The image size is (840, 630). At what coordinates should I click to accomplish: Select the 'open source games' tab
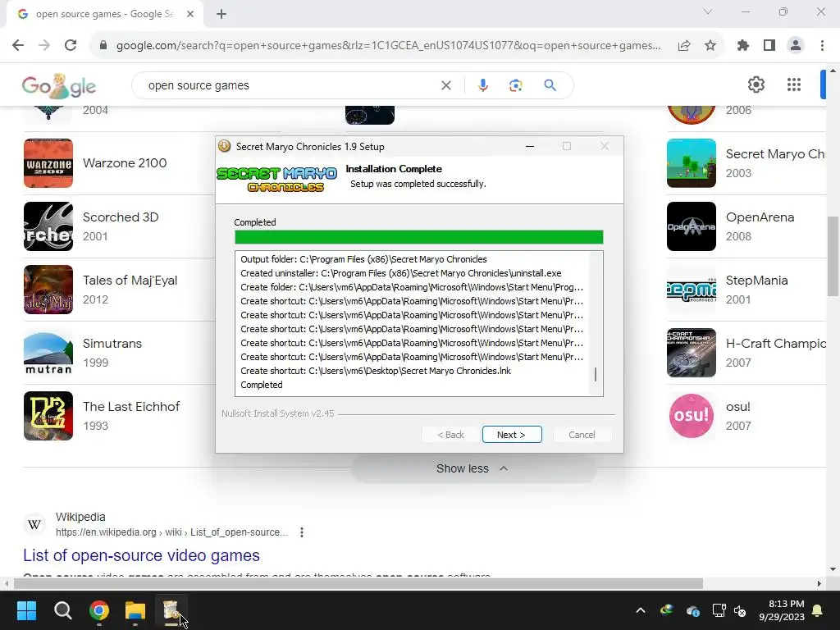(105, 14)
